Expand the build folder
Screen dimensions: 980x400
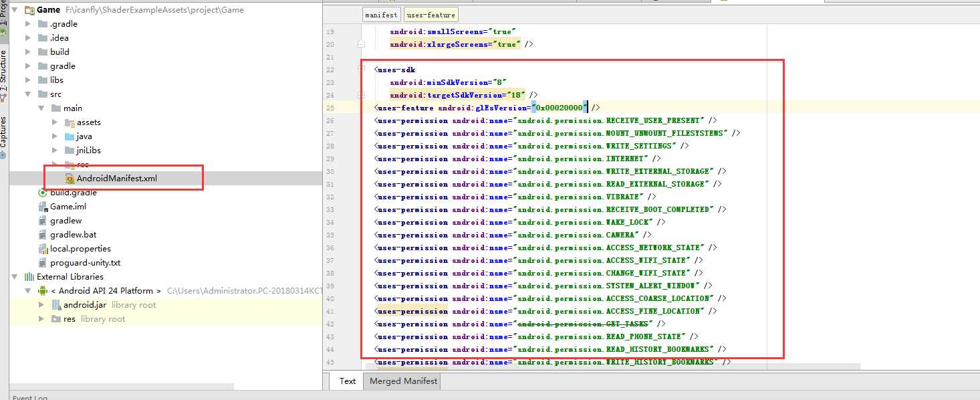[x=27, y=52]
